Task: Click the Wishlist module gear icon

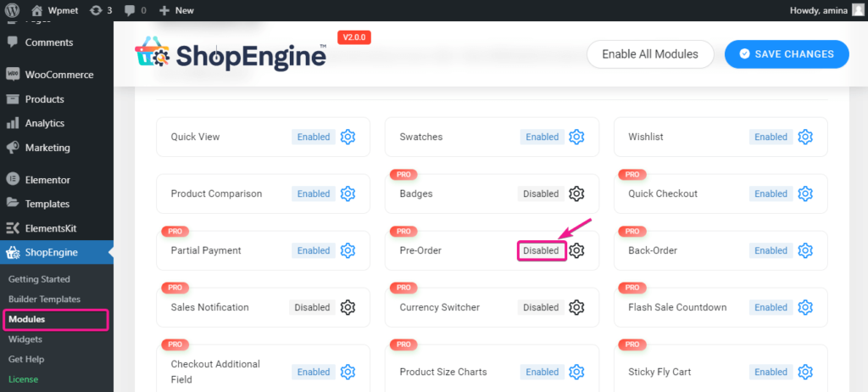Action: click(x=805, y=137)
